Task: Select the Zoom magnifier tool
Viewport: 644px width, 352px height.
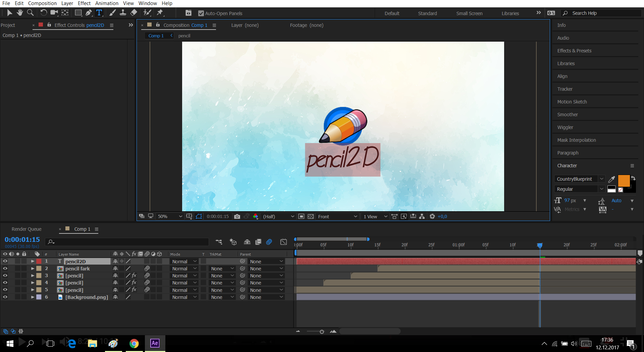Action: click(30, 13)
